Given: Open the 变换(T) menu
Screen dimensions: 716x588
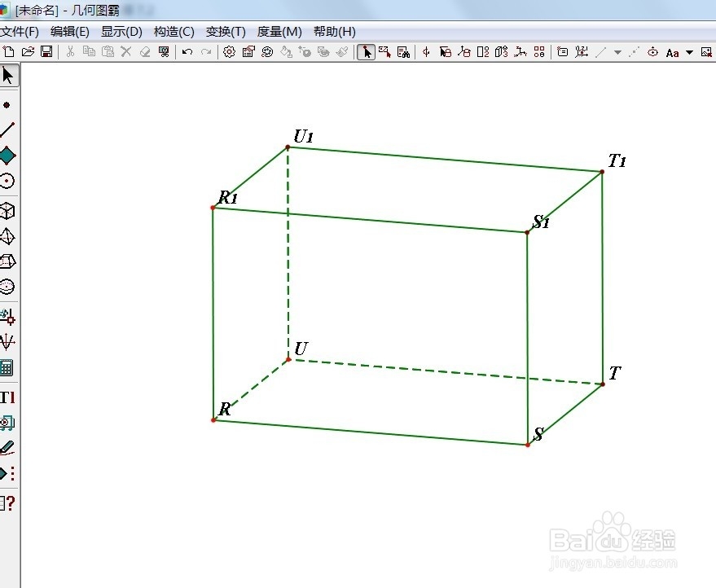Looking at the screenshot, I should [x=226, y=32].
